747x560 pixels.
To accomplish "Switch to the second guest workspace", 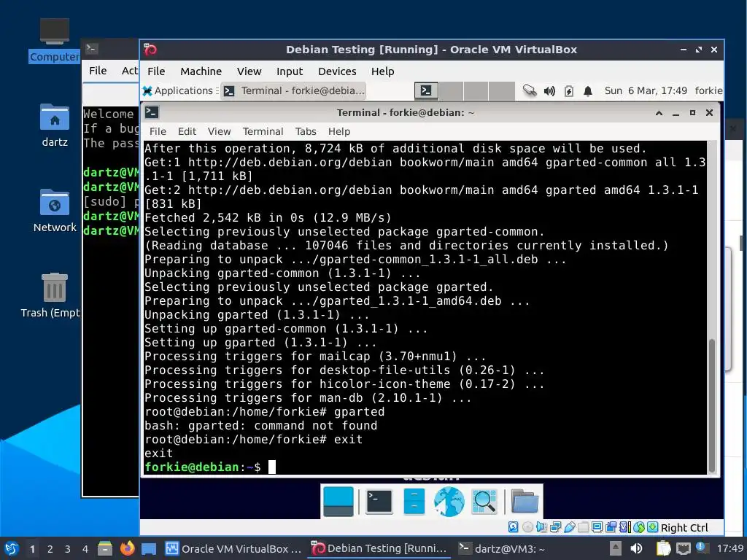I will [451, 90].
